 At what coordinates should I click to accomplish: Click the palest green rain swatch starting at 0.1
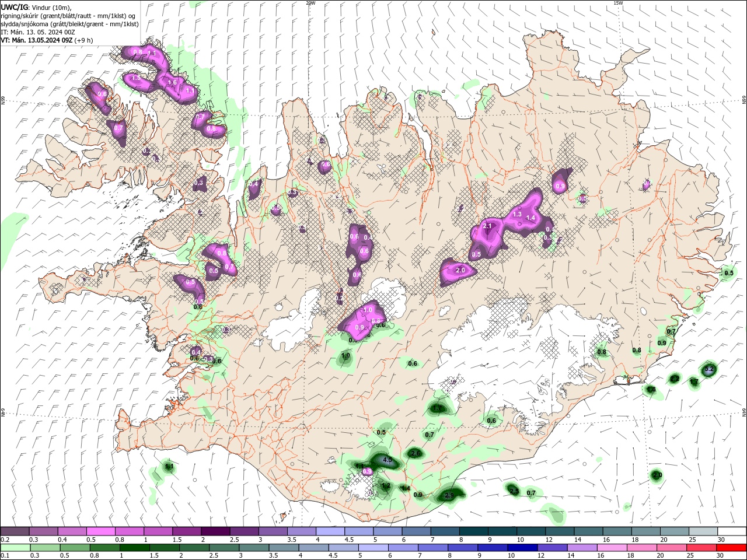[x=16, y=548]
